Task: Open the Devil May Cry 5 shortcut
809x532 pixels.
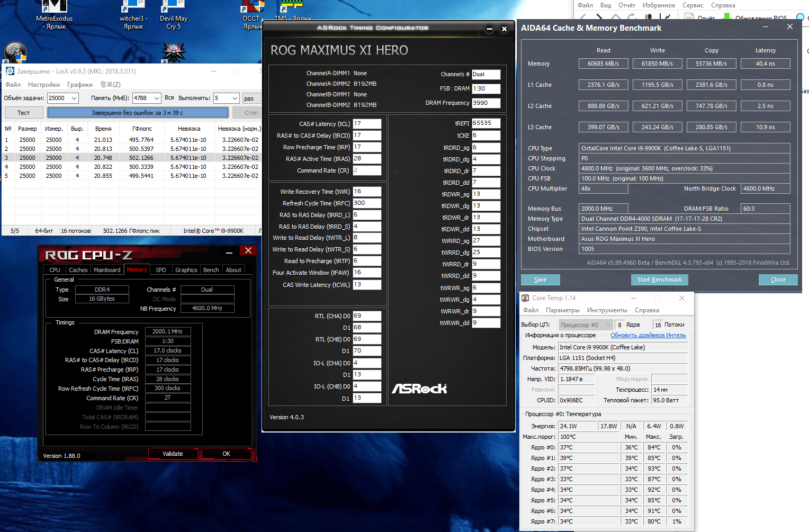Action: click(x=173, y=15)
